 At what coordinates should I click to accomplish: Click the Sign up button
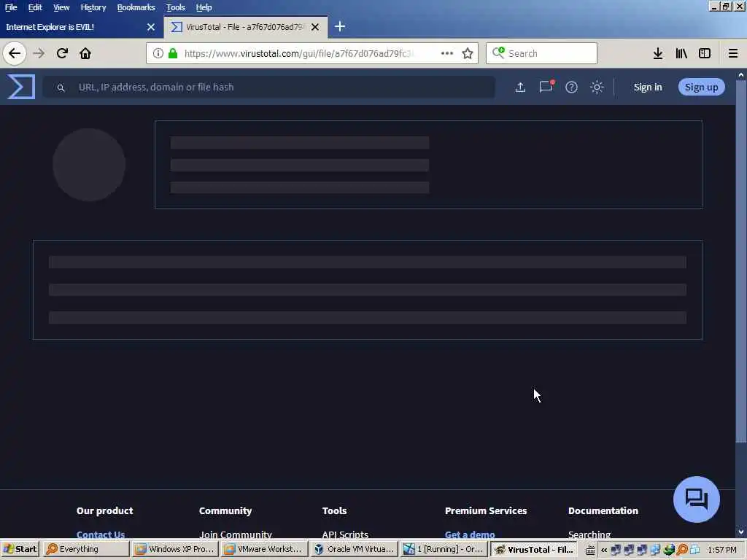[701, 87]
